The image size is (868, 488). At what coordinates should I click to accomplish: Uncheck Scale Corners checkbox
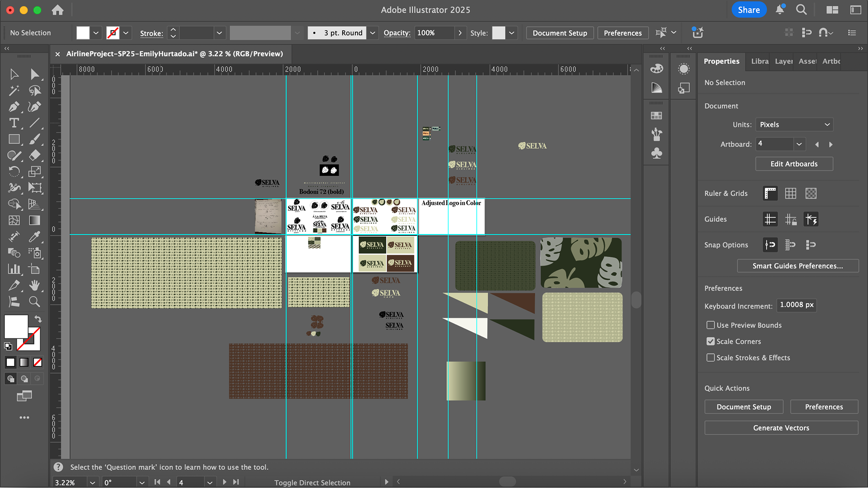tap(711, 341)
